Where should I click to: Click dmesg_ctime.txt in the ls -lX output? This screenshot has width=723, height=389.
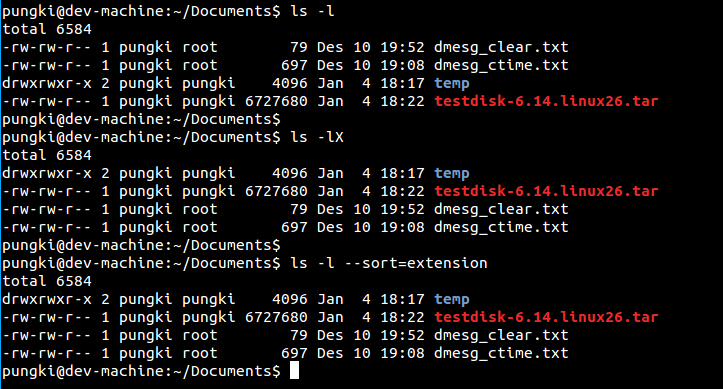click(501, 227)
